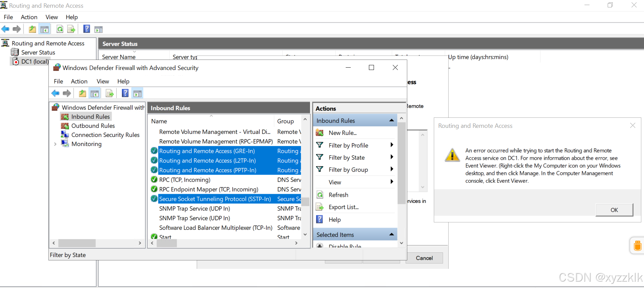644x288 pixels.
Task: Click Help icon in Actions pane
Action: tap(320, 219)
